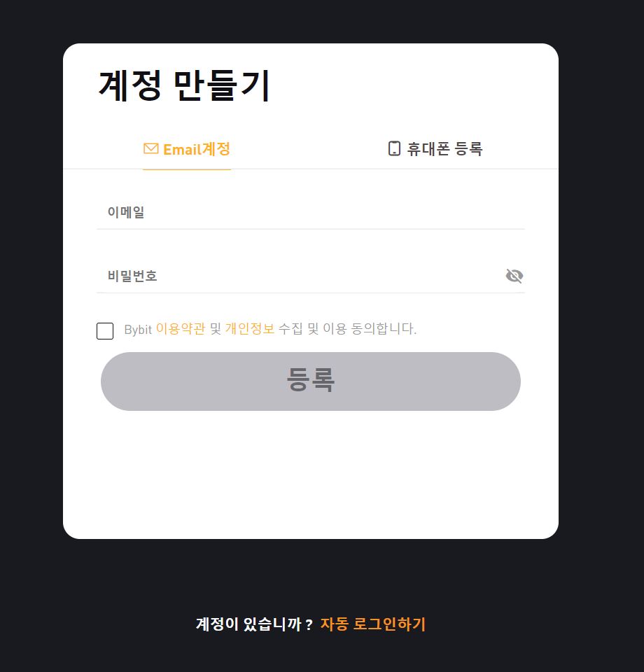Open the 휴대폰 등록 tab
Viewport: 644px width, 672px height.
[435, 148]
